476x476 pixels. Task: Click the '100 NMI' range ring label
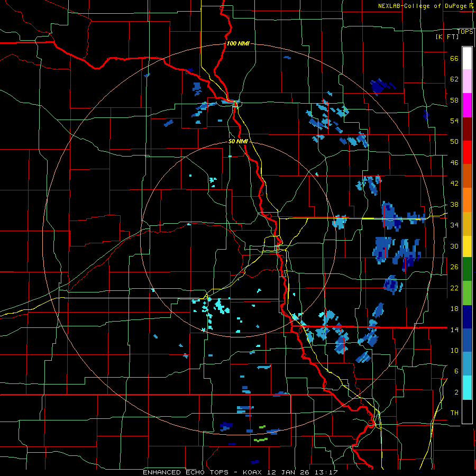click(238, 43)
